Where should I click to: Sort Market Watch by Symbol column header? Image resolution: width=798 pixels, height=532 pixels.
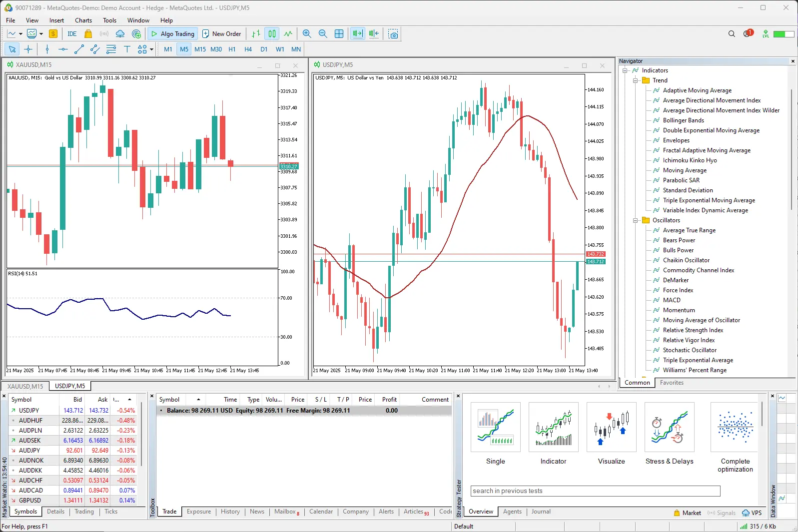point(34,400)
